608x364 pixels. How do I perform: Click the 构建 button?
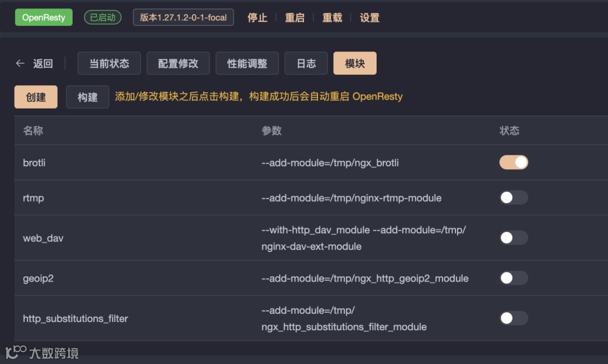pos(88,97)
